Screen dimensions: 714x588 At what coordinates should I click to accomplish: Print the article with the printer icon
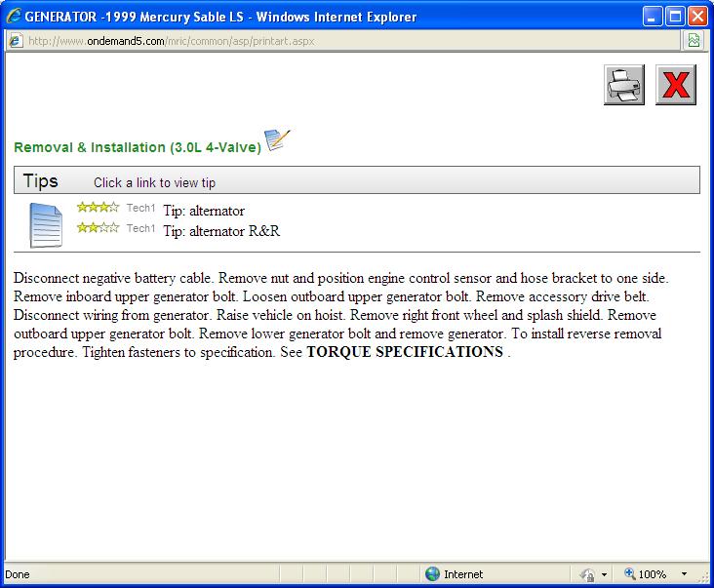coord(624,85)
